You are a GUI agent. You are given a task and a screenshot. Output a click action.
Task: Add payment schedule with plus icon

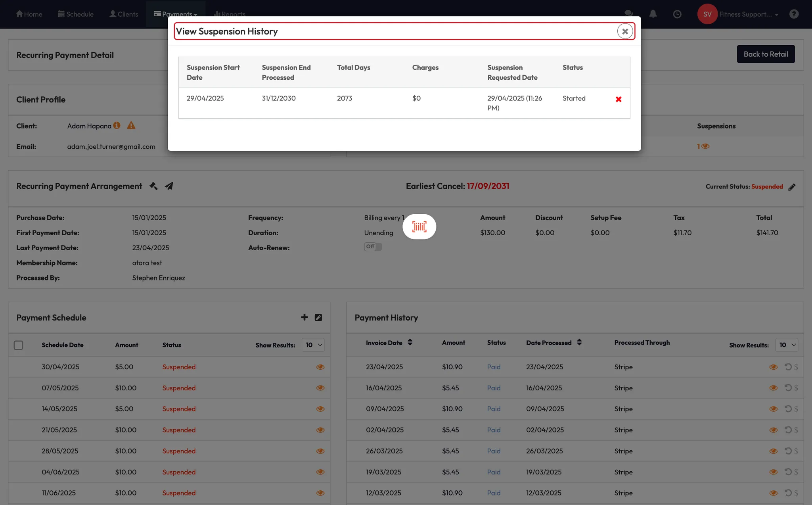[x=304, y=317]
